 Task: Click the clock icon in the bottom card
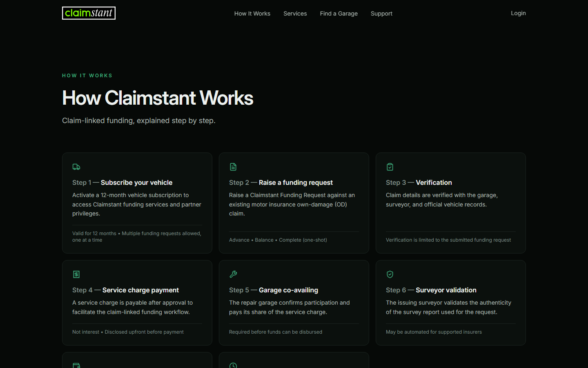233,365
